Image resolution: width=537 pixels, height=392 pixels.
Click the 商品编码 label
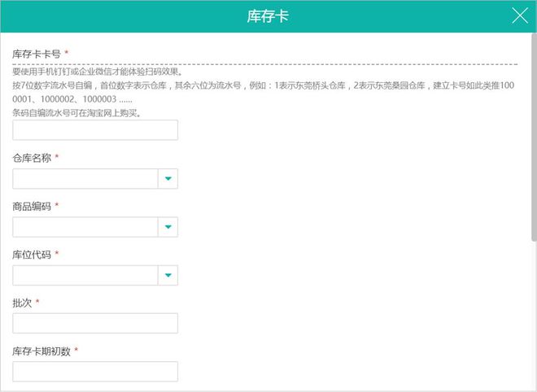(x=32, y=207)
